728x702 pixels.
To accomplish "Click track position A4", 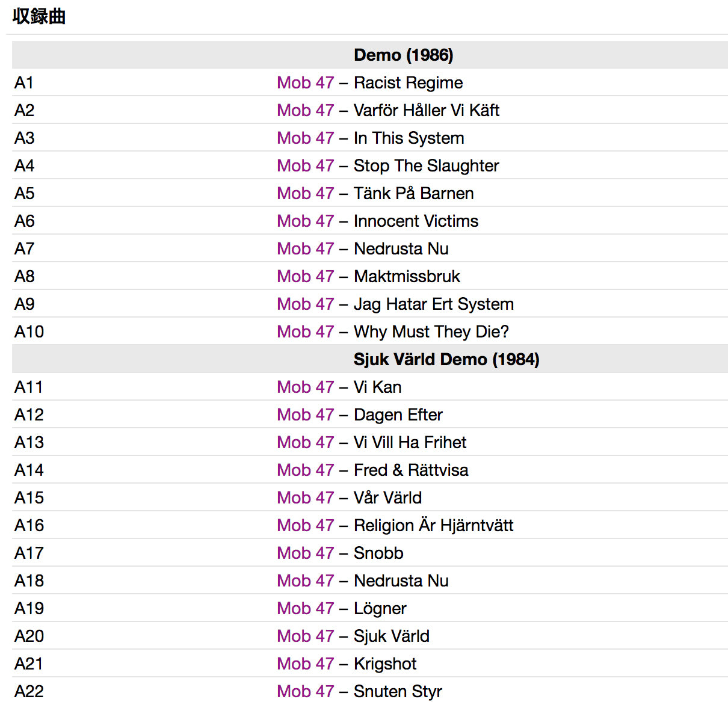I will [x=25, y=165].
